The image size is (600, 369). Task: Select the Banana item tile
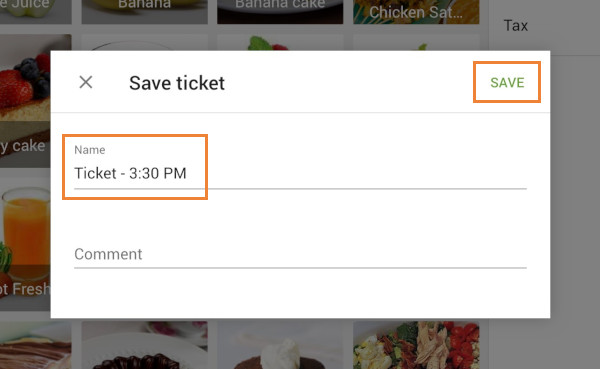tap(145, 12)
